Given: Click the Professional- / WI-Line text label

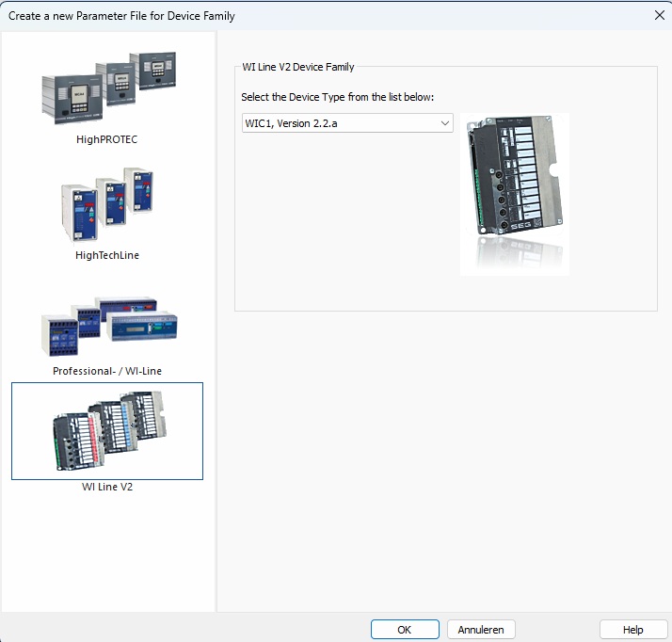Looking at the screenshot, I should click(x=107, y=371).
